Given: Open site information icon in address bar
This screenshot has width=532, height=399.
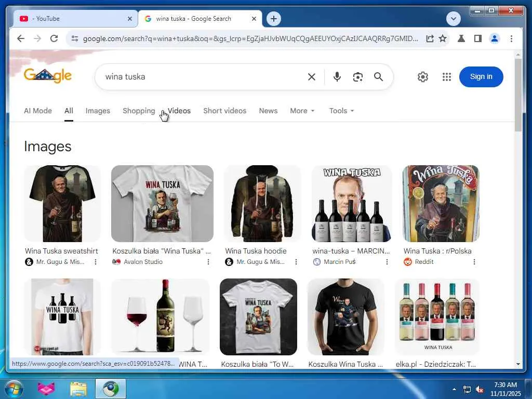Looking at the screenshot, I should [x=75, y=38].
